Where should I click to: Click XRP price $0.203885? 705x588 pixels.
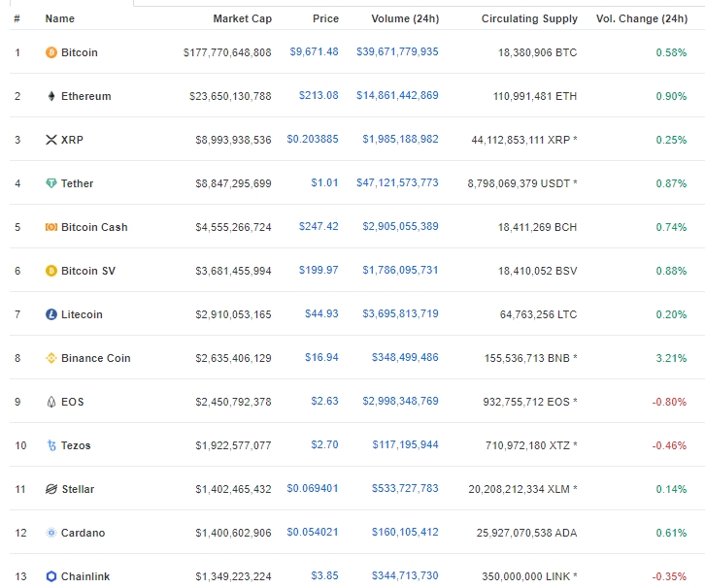click(x=313, y=139)
